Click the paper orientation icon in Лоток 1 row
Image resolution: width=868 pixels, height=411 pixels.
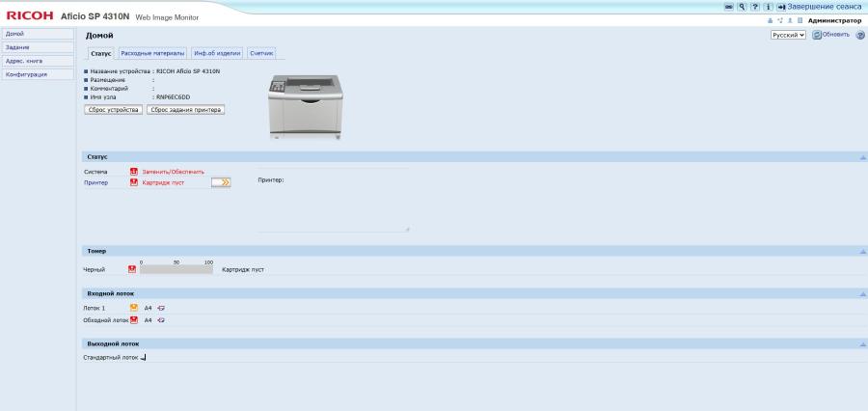[x=161, y=308]
